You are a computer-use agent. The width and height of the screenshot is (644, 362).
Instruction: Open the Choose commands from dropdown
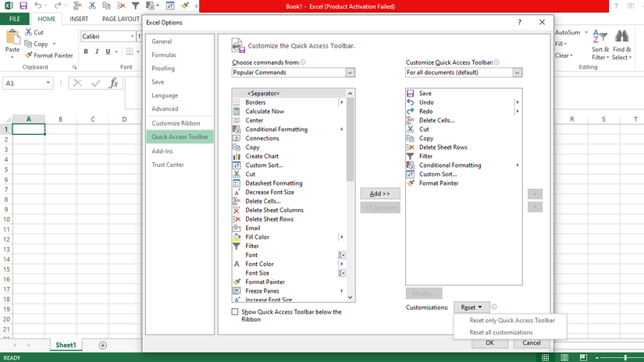(350, 73)
